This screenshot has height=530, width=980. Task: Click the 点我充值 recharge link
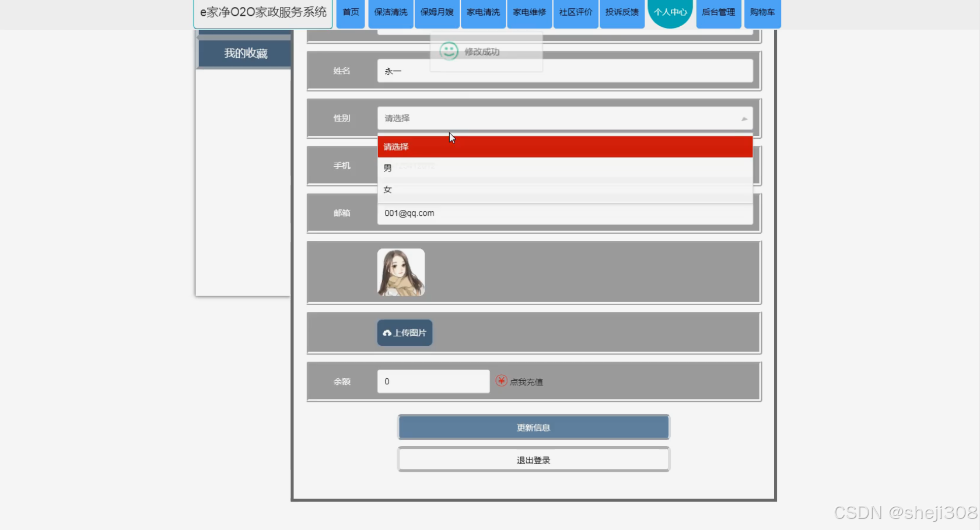525,381
